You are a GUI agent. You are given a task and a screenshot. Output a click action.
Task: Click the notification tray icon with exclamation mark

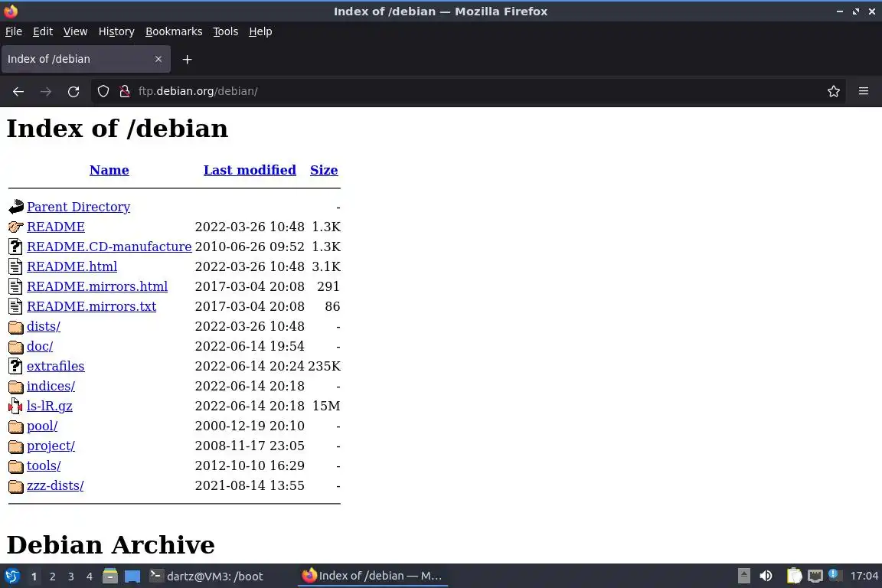835,575
